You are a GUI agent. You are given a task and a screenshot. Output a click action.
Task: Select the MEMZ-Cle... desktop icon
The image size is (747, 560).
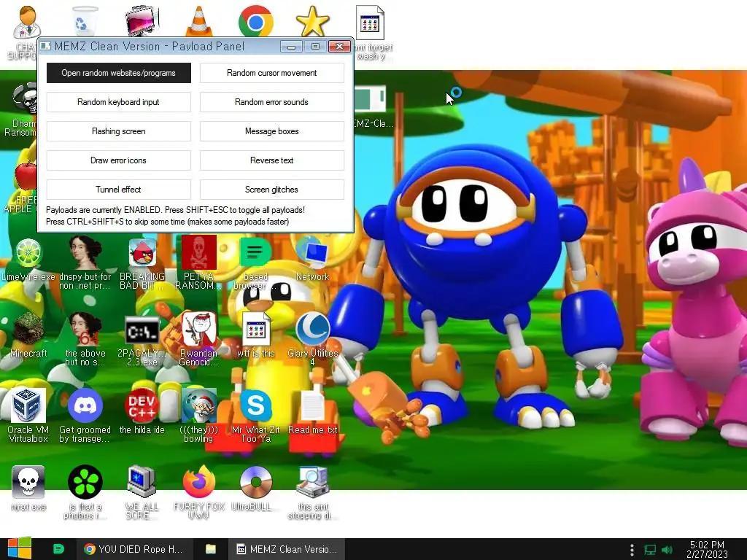[373, 107]
